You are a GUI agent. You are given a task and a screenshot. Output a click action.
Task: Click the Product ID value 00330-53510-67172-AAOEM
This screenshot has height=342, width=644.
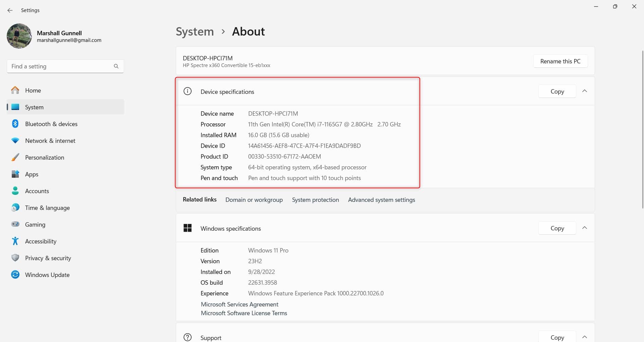(284, 157)
